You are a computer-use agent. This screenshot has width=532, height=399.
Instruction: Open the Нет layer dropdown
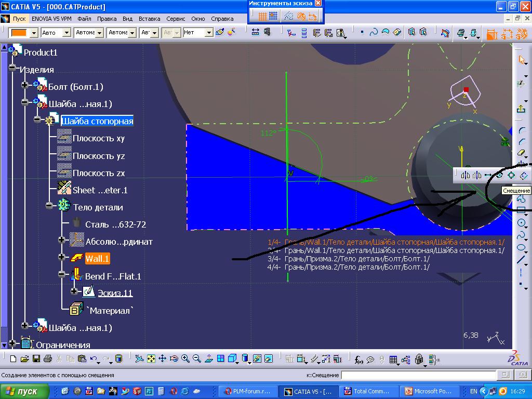click(x=209, y=33)
